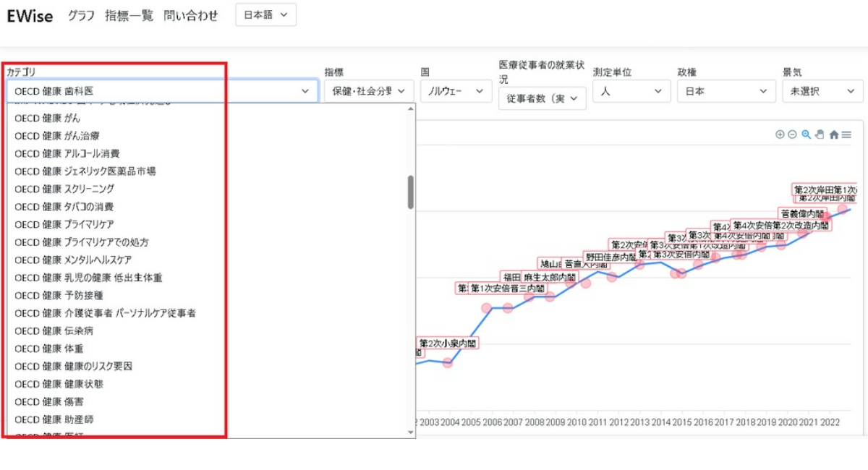Activate the selection zoom magnifier tool
Viewport: 868px width, 470px height.
point(806,134)
